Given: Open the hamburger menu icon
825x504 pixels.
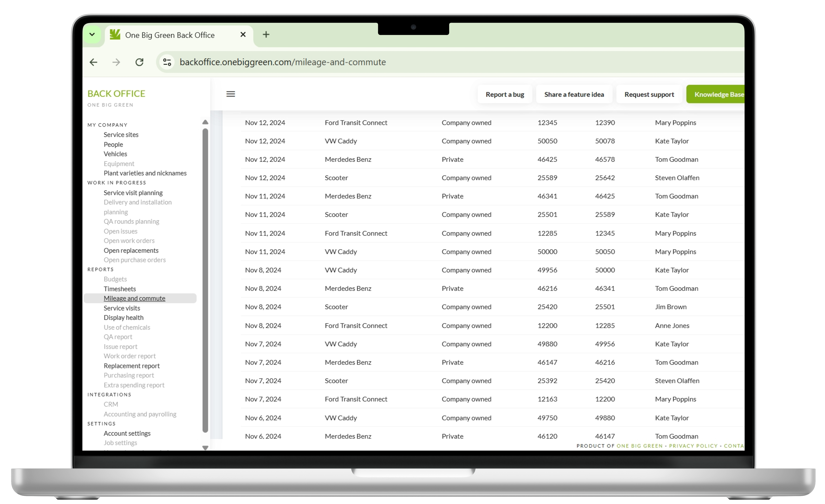Looking at the screenshot, I should [x=231, y=94].
